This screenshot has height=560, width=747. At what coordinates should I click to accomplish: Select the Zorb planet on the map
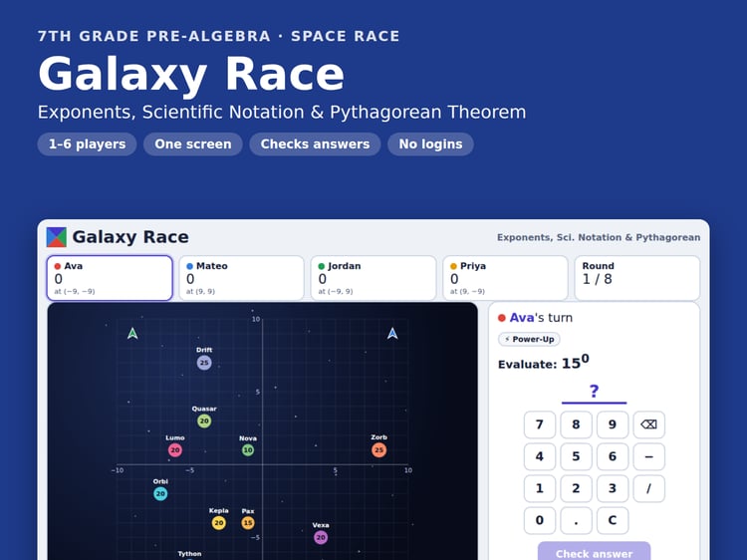click(378, 450)
